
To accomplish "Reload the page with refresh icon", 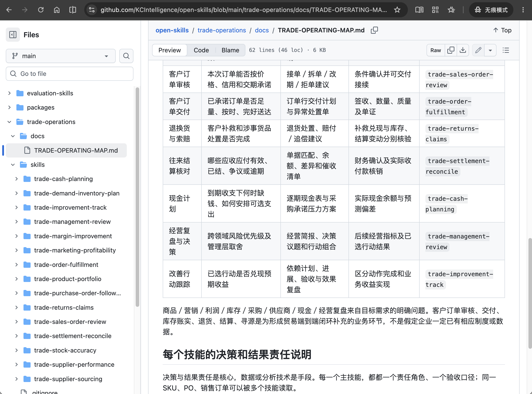I will 41,10.
